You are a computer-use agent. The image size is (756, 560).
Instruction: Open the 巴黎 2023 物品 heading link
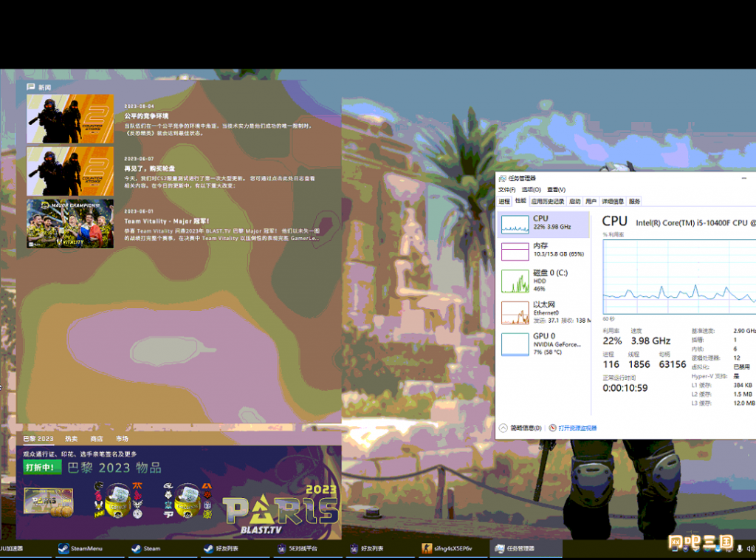114,468
